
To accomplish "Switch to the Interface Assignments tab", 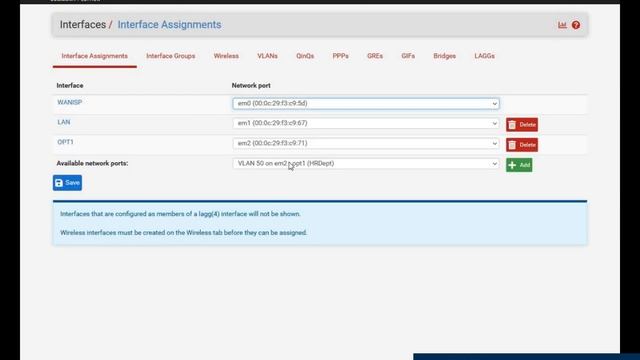I will click(95, 56).
